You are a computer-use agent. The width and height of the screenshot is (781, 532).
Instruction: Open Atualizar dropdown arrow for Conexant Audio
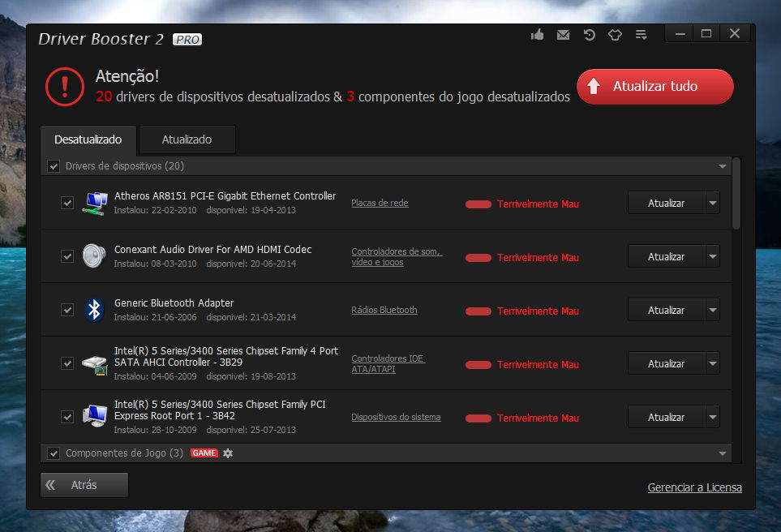713,256
